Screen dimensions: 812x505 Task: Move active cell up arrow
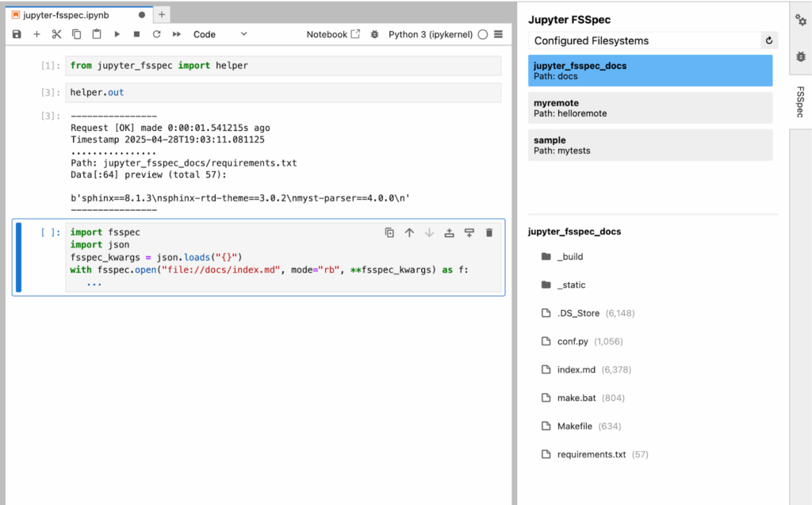409,232
